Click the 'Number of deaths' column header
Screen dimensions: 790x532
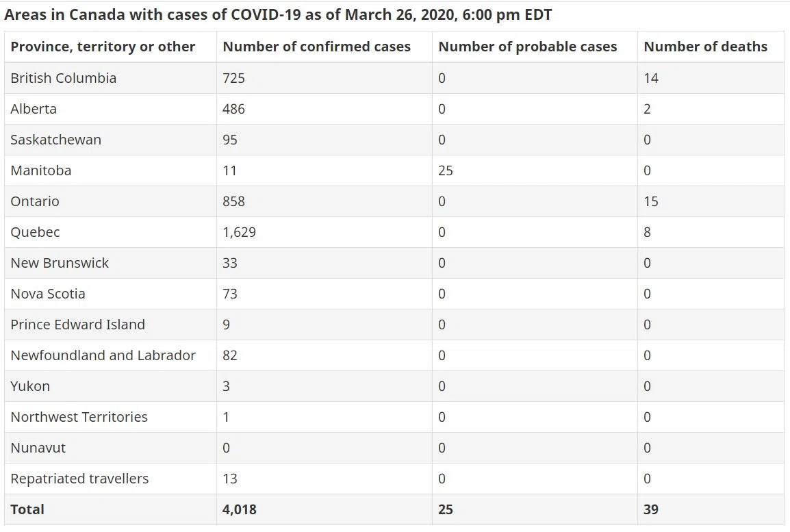click(x=705, y=47)
